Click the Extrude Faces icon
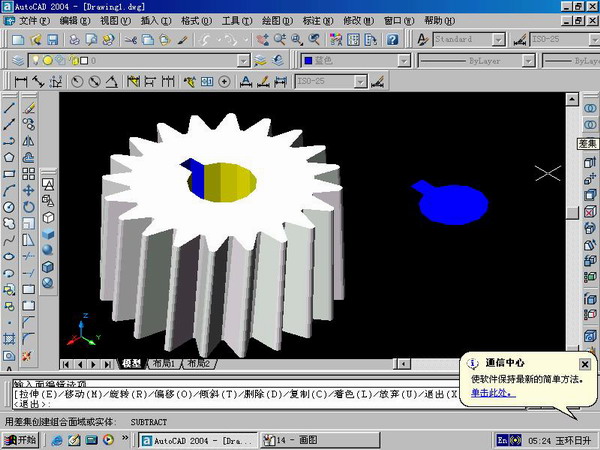Image resolution: width=600 pixels, height=450 pixels. tap(590, 162)
